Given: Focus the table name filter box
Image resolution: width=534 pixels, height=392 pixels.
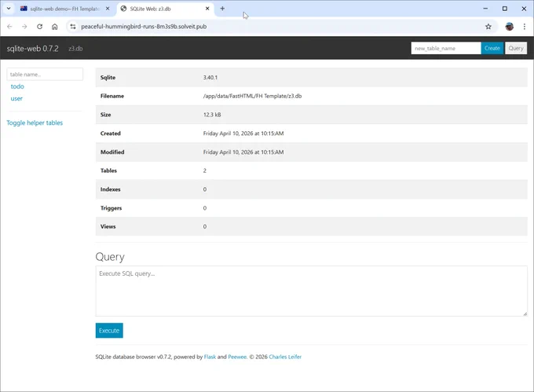Looking at the screenshot, I should pos(45,75).
